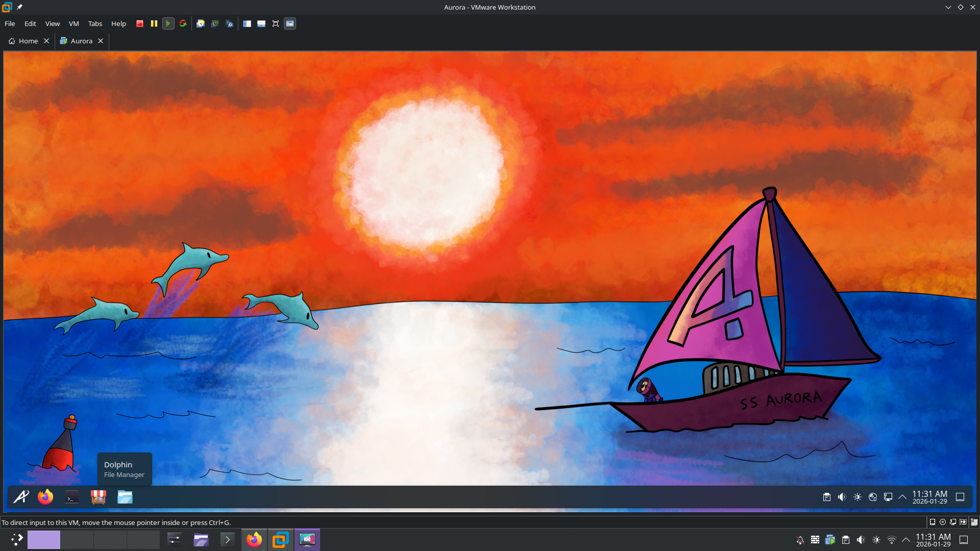Select the first virtual desktop in pager
This screenshot has height=551, width=980.
tap(44, 540)
